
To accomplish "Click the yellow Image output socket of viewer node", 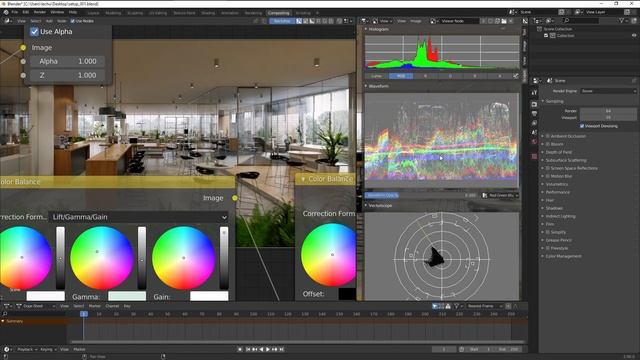I will point(23,48).
